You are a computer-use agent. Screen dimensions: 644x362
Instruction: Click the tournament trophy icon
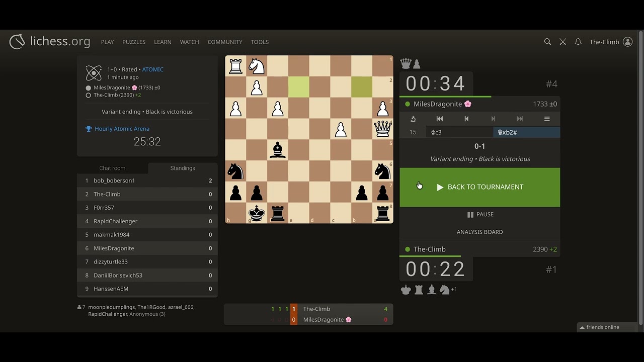(89, 129)
